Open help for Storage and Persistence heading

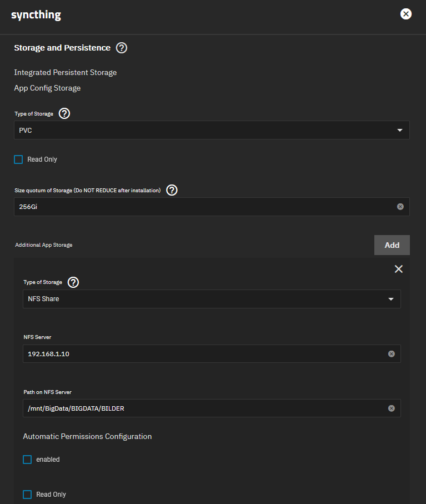tap(122, 48)
